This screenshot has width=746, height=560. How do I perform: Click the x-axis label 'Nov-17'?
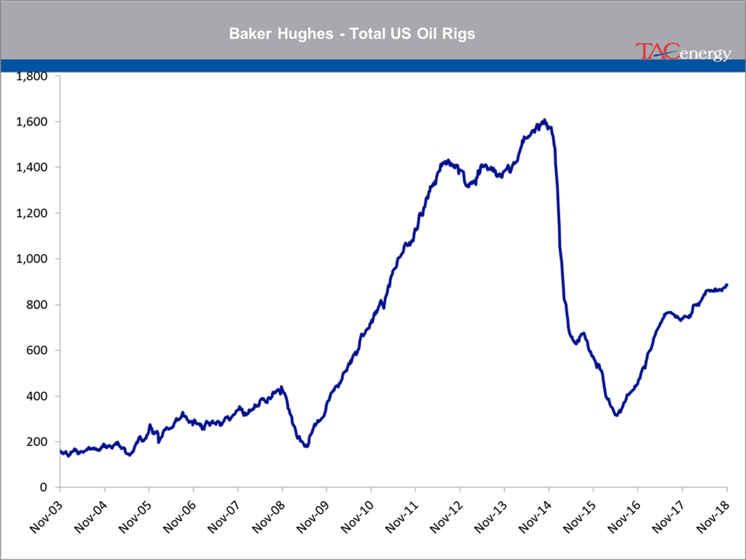(668, 517)
